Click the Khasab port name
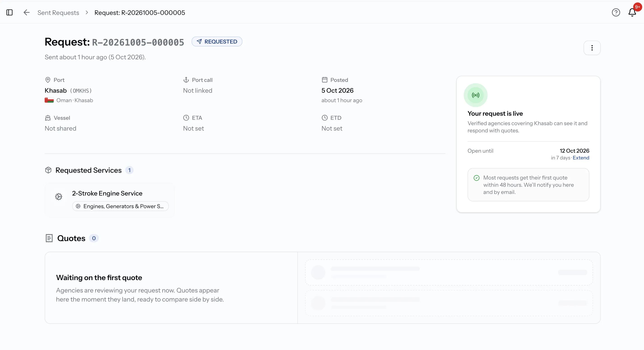The width and height of the screenshot is (644, 350). [x=56, y=90]
